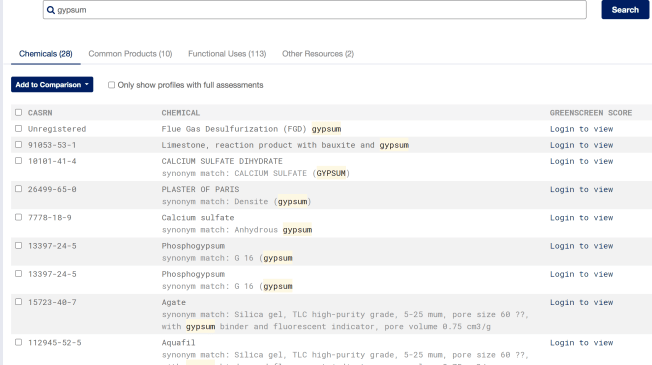Enable Only show profiles with full assessments
Screen dimensions: 652x365
pyautogui.click(x=111, y=85)
